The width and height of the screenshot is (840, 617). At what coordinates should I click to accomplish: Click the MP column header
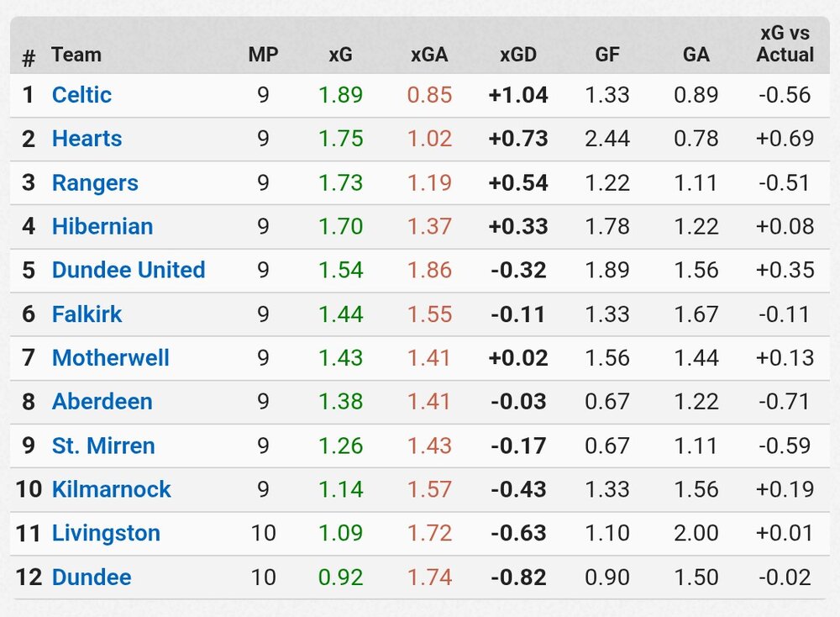point(263,55)
